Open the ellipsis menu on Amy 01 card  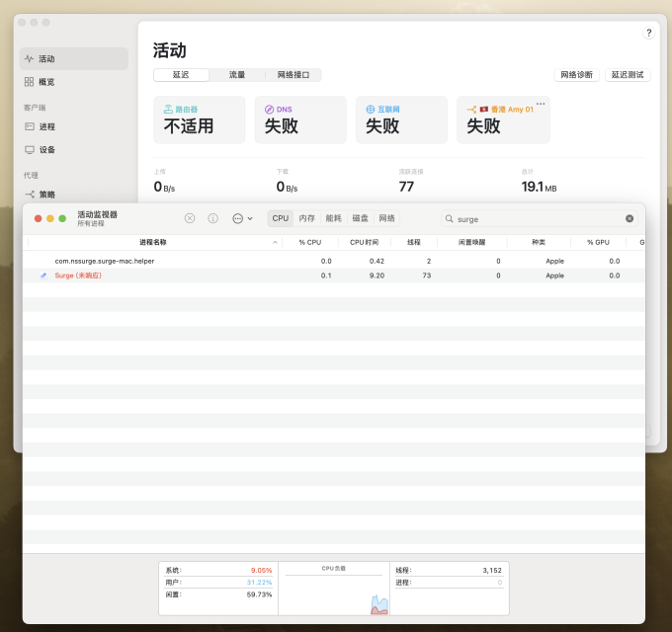541,104
